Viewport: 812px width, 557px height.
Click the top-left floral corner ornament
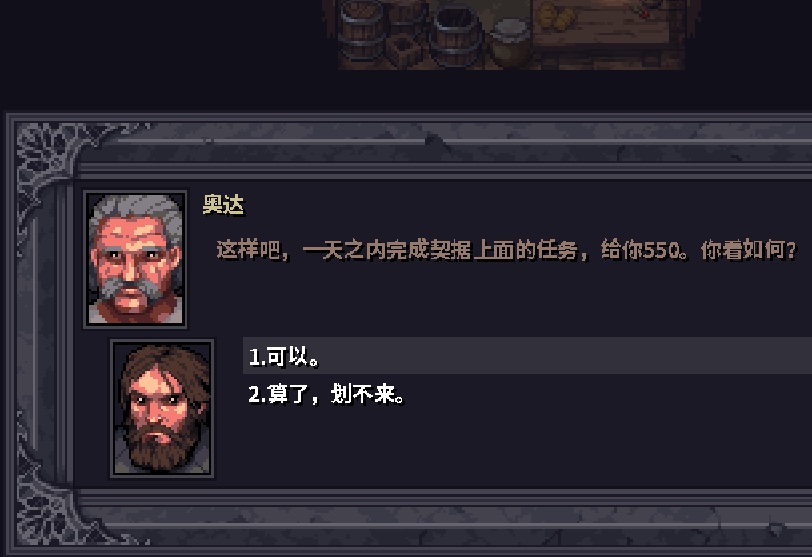click(x=48, y=154)
